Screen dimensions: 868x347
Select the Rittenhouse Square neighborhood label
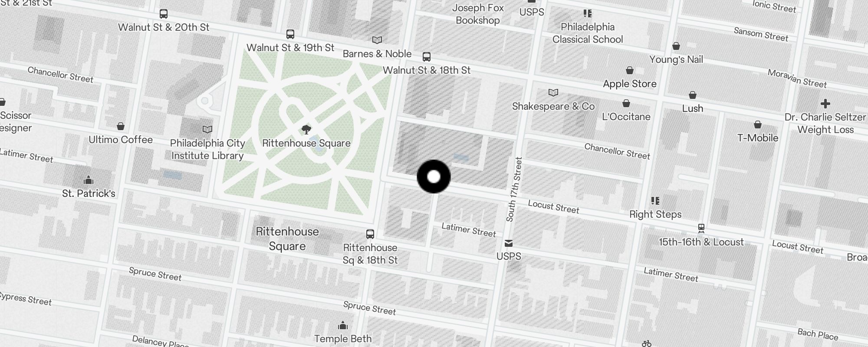(x=287, y=239)
